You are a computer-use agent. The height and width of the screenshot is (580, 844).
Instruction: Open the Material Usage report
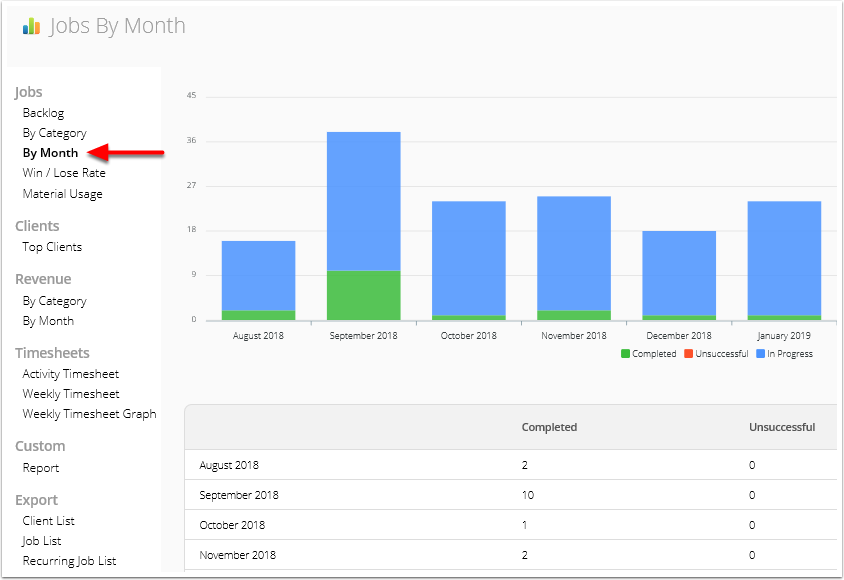[x=62, y=193]
